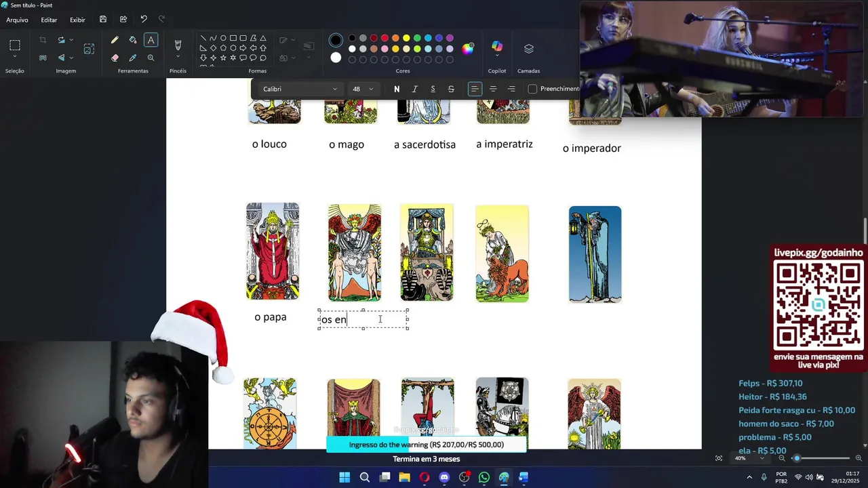Image resolution: width=868 pixels, height=488 pixels.
Task: Expand the flip options arrow
Action: click(x=71, y=58)
